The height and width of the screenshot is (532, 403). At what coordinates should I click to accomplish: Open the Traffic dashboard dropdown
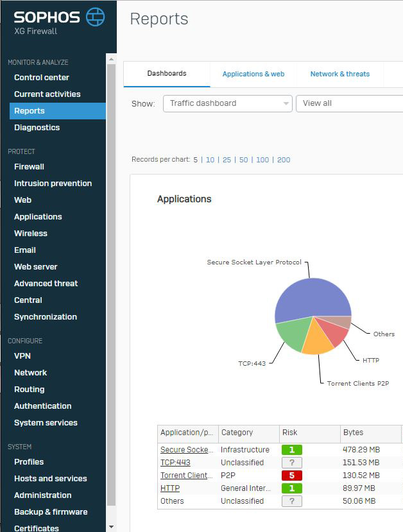[x=228, y=103]
